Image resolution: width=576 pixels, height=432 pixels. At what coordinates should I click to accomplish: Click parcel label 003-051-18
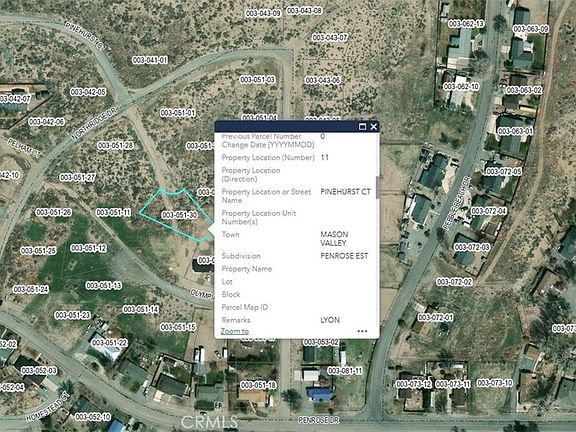258,385
